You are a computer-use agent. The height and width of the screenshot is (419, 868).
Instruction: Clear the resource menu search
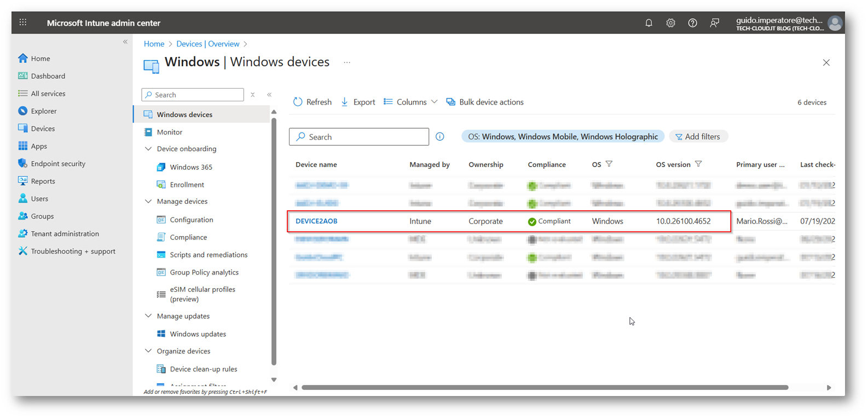coord(253,95)
